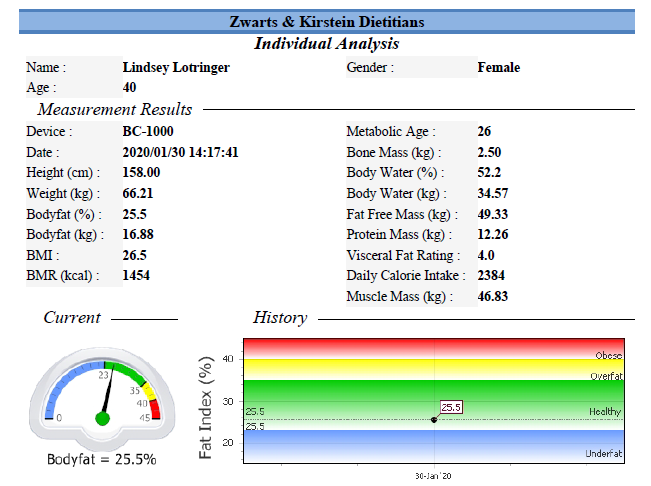Screen dimensions: 651x486
Task: Select the Body Water (%) value 52.2
Action: (x=489, y=172)
